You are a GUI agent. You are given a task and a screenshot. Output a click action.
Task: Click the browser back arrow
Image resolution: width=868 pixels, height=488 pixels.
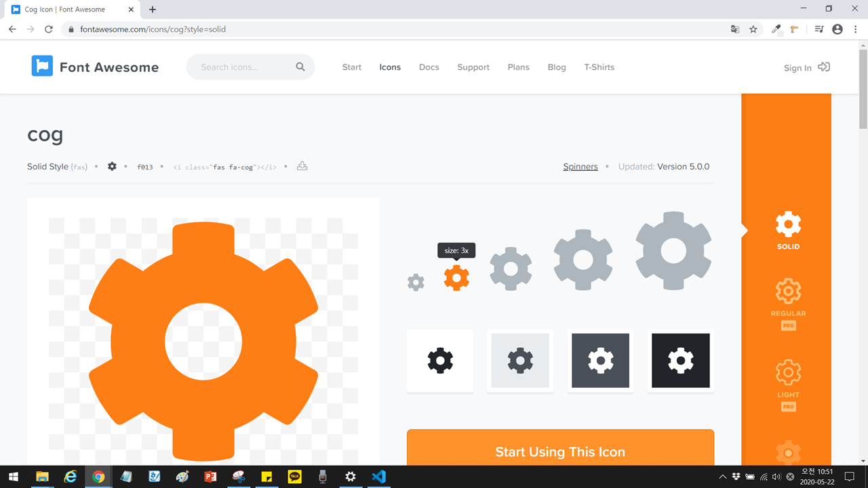pos(12,29)
